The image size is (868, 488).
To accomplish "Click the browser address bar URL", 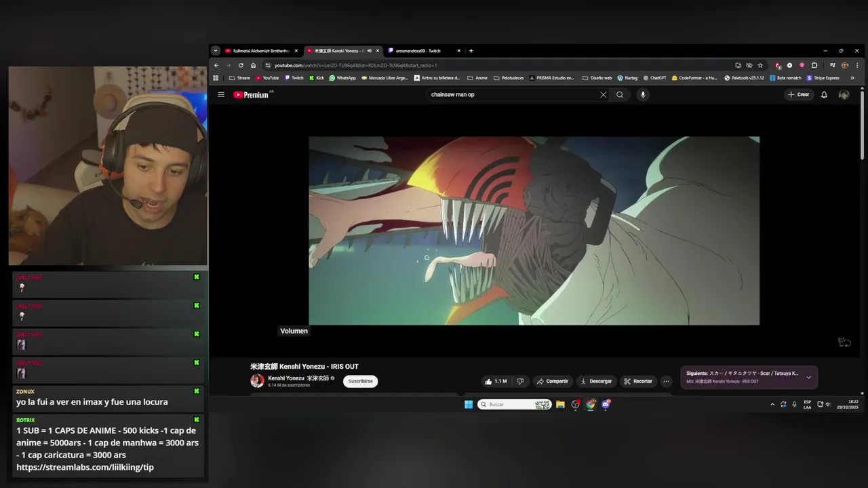I will 356,66.
